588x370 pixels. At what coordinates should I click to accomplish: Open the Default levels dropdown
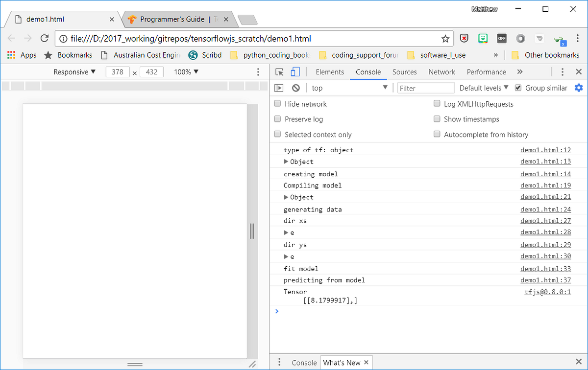pos(483,88)
